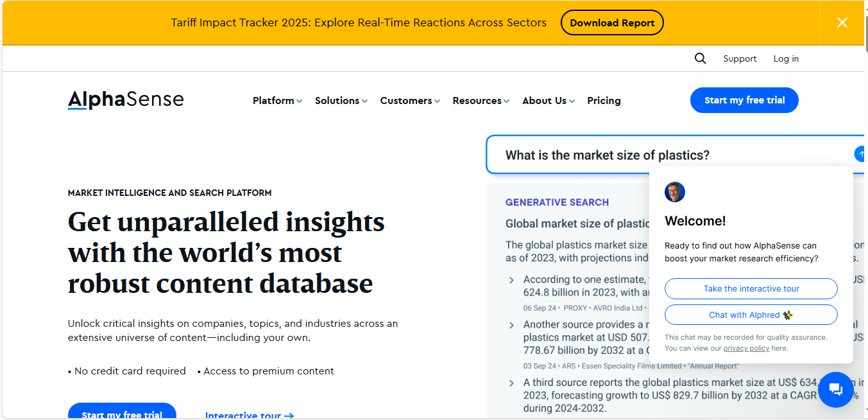Screen dimensions: 868x420
Task: Expand the Platform menu
Action: tap(277, 100)
